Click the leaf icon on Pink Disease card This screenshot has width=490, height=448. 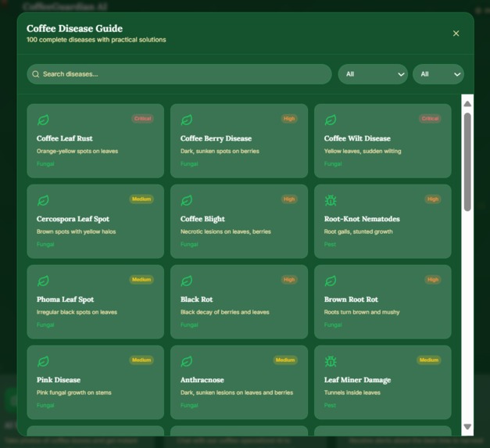(x=43, y=361)
